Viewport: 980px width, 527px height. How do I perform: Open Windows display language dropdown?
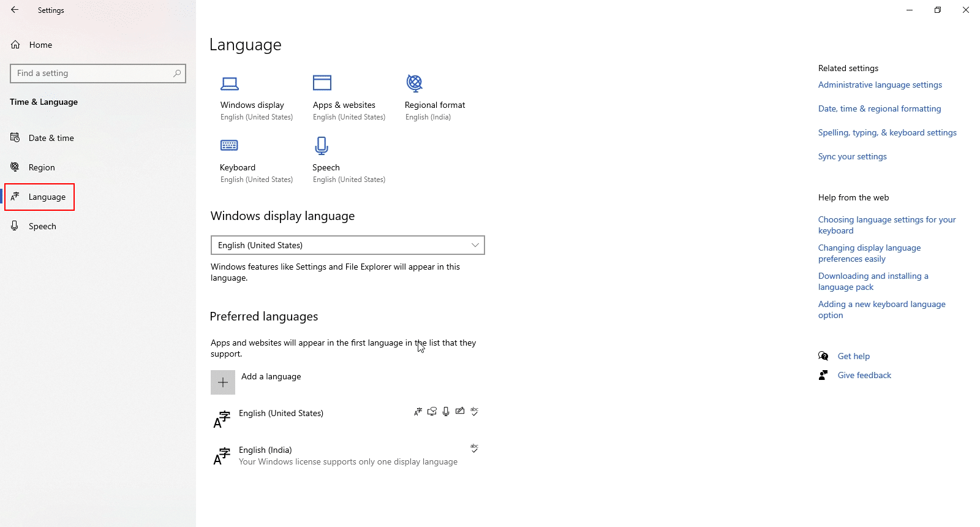click(348, 245)
